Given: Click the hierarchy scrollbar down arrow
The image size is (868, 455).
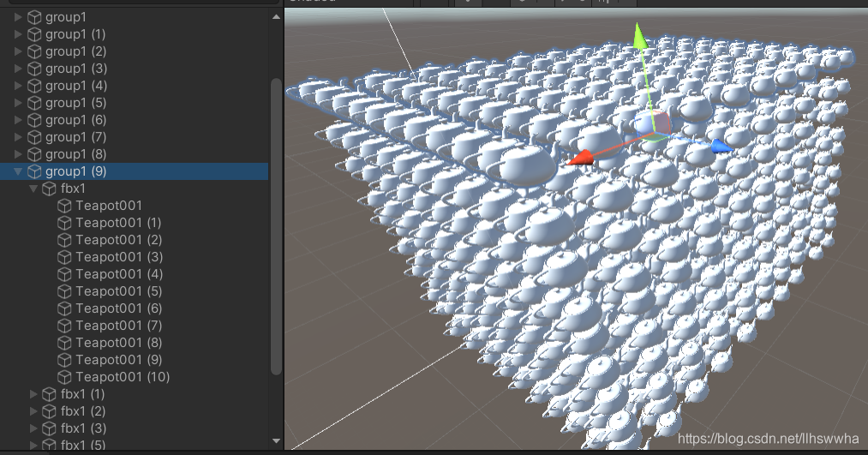Looking at the screenshot, I should coord(276,440).
